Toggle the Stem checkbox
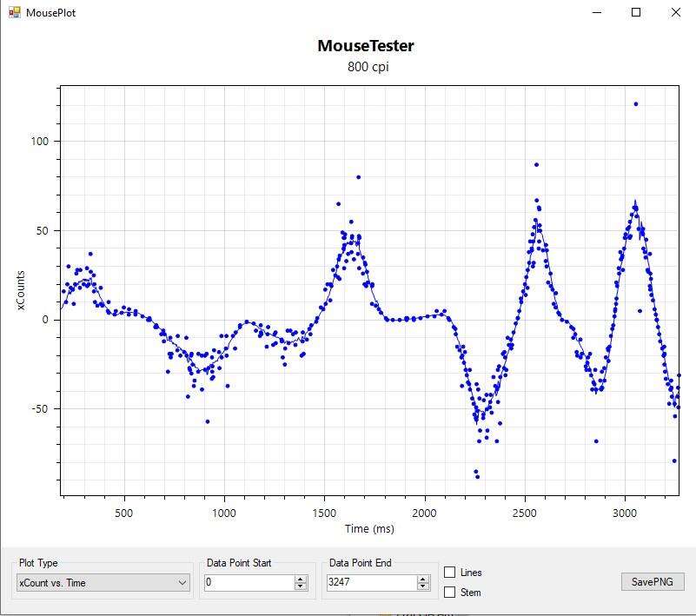The image size is (696, 616). pyautogui.click(x=450, y=593)
